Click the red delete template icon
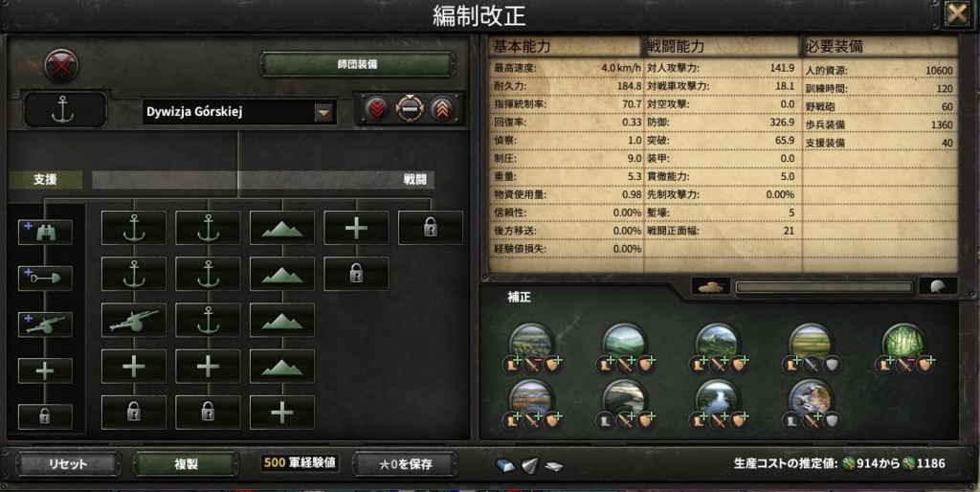This screenshot has height=492, width=980. pos(61,65)
